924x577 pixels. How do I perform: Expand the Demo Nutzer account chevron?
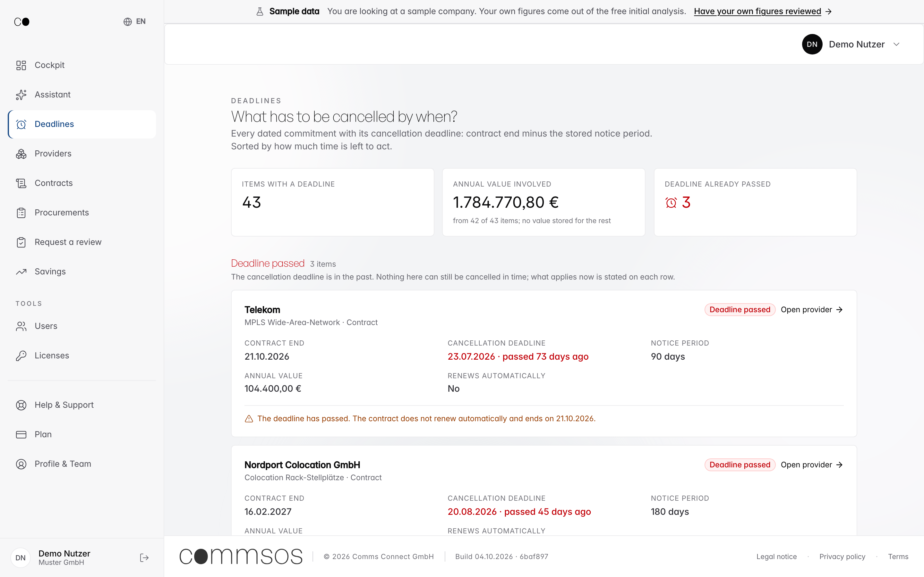point(896,44)
